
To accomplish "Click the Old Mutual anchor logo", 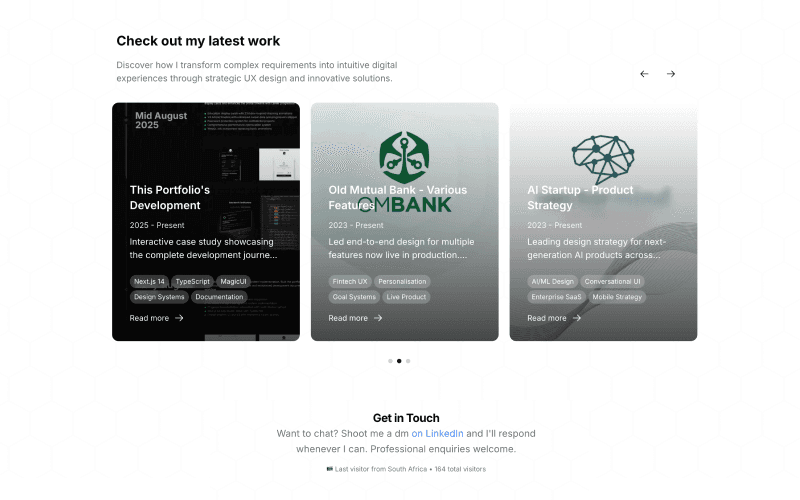I will pyautogui.click(x=404, y=157).
